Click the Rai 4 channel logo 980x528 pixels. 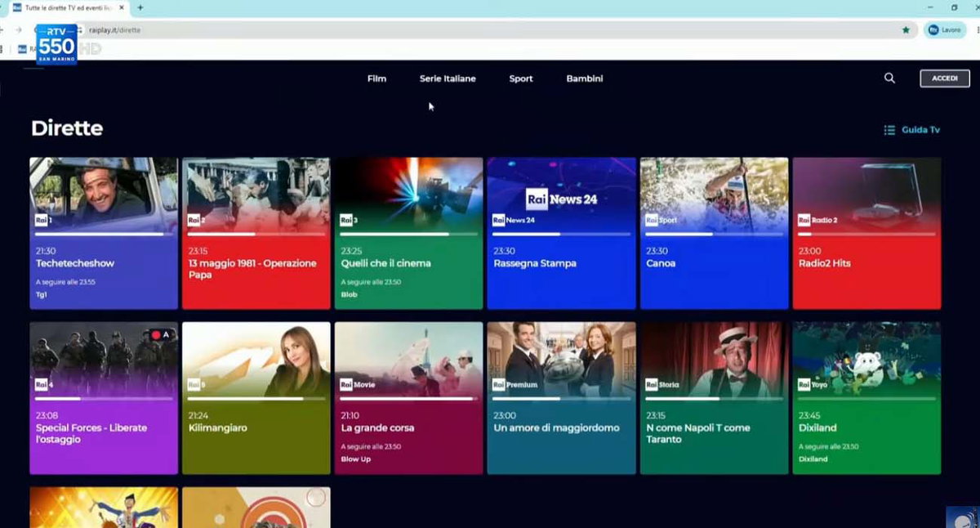(x=43, y=385)
